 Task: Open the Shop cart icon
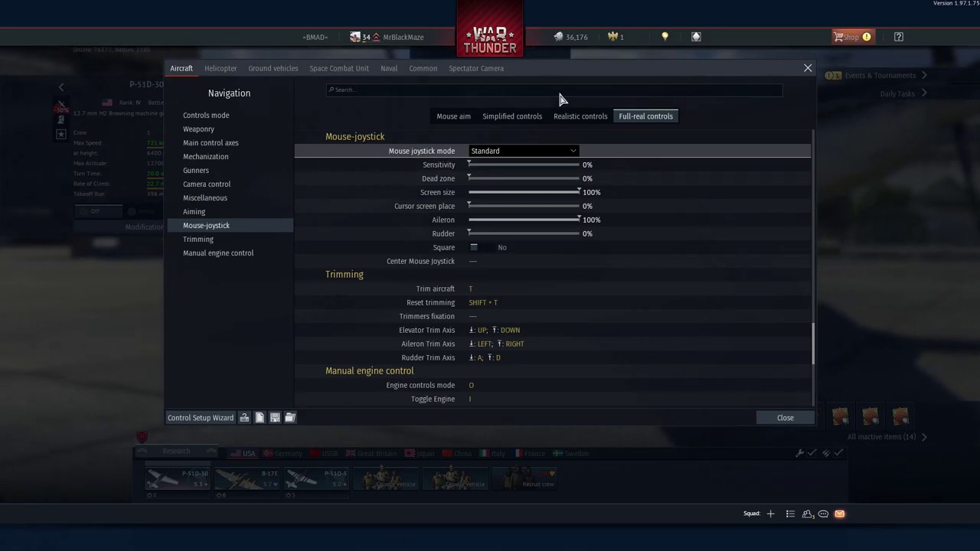pos(838,37)
